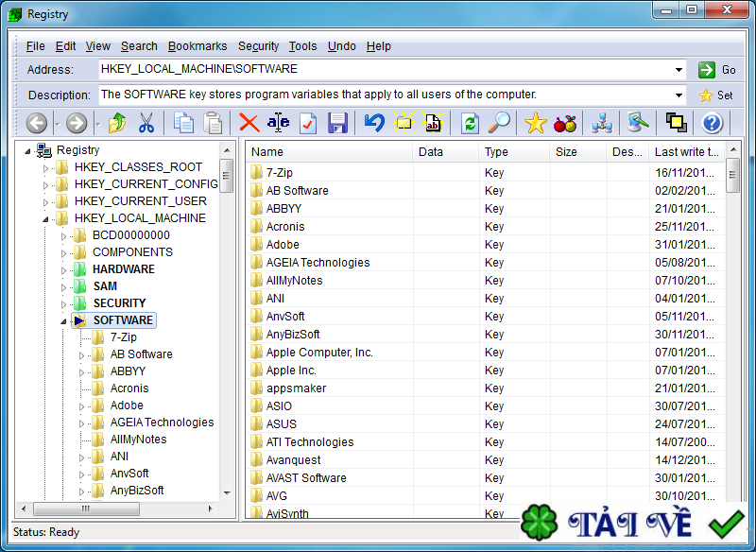The width and height of the screenshot is (756, 552).
Task: Expand the HKEY_CURRENT_USER tree node
Action: coord(45,201)
